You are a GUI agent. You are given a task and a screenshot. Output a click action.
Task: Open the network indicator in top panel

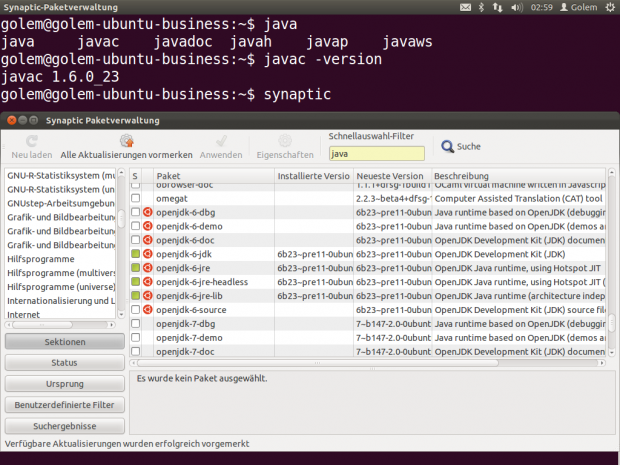(497, 7)
